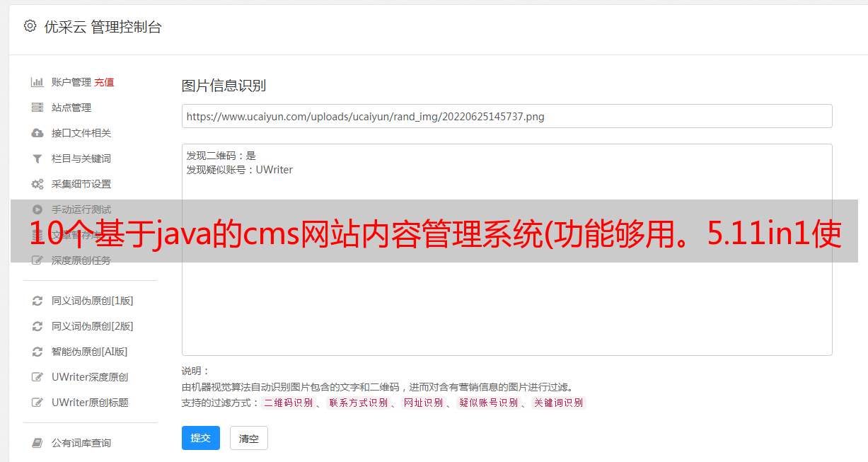Click the 同义词伪原创[1版] refresh icon
Image resolution: width=868 pixels, height=462 pixels.
tap(37, 301)
